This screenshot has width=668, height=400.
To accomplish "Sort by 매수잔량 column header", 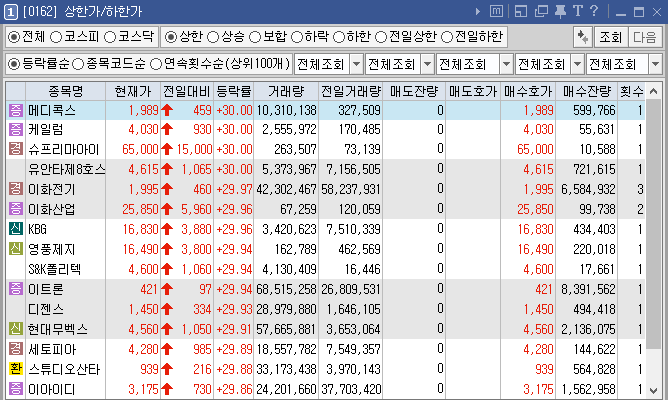I will pyautogui.click(x=587, y=91).
